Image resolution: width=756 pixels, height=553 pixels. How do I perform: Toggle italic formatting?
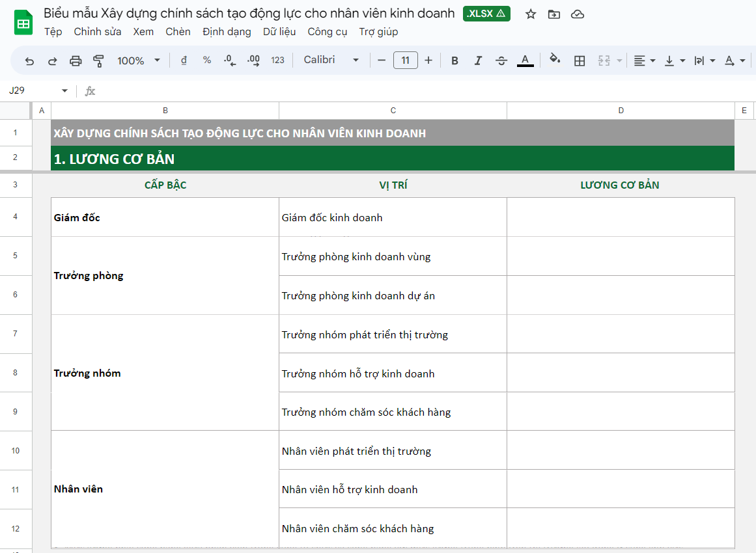pos(478,61)
